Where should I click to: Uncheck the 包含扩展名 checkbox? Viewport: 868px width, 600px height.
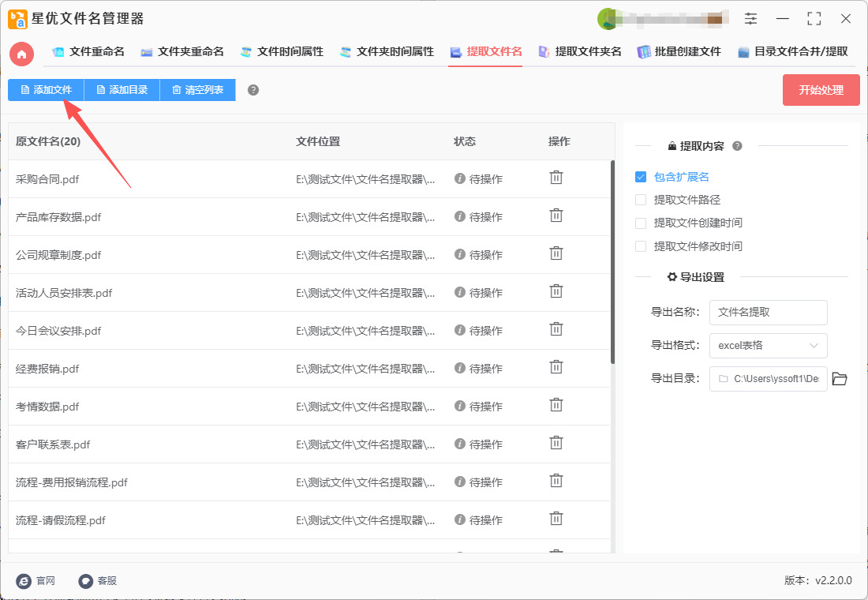(x=641, y=177)
